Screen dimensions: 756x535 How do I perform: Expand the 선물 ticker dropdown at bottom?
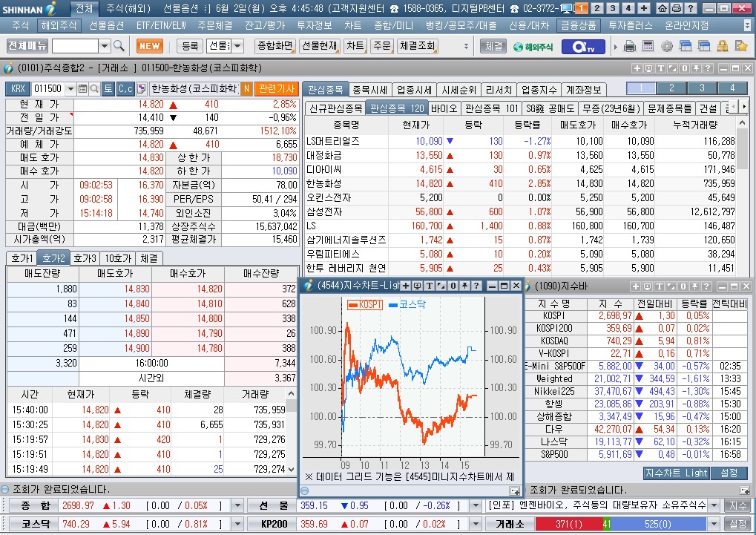pos(476,505)
